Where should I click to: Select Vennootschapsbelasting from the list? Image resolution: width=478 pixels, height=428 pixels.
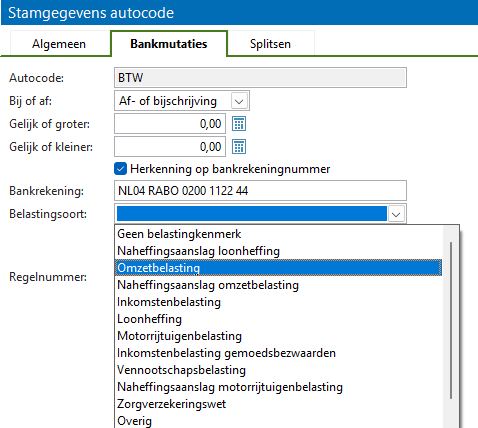[278, 370]
